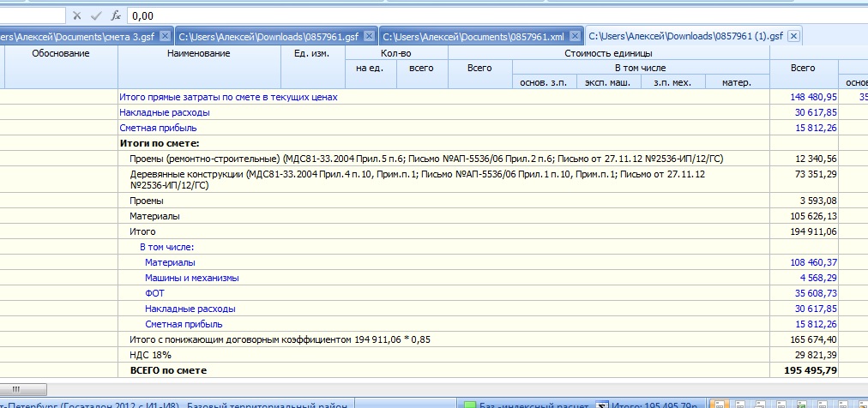The height and width of the screenshot is (408, 868).
Task: Close the смета 3.gsf tab
Action: pos(165,37)
